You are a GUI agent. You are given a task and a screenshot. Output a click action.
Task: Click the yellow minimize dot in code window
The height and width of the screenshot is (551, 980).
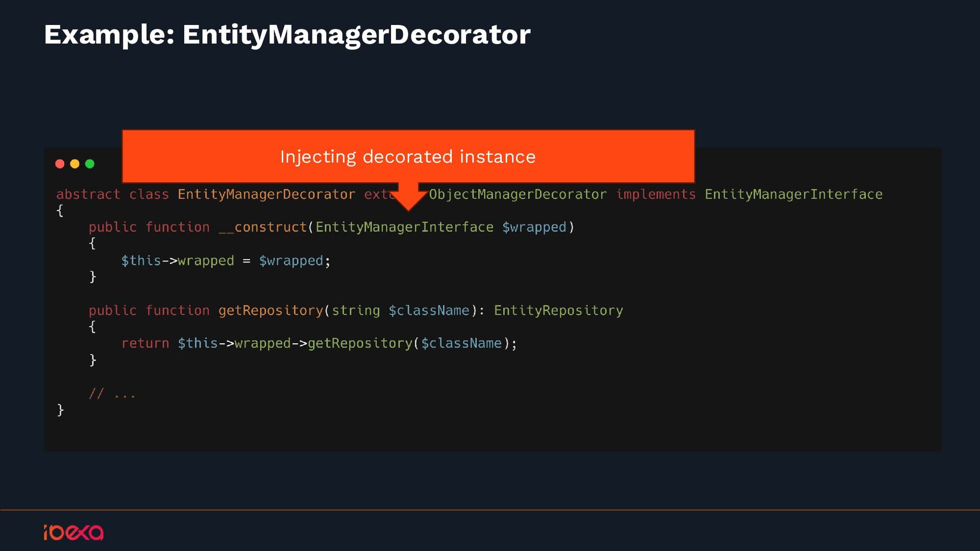click(75, 164)
